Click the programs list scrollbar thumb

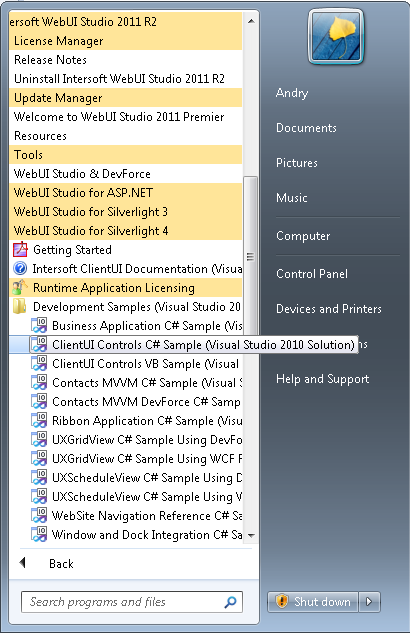tap(251, 257)
